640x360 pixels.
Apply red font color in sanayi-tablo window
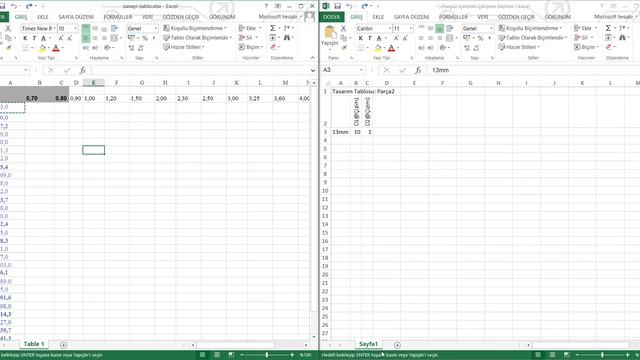(56, 48)
